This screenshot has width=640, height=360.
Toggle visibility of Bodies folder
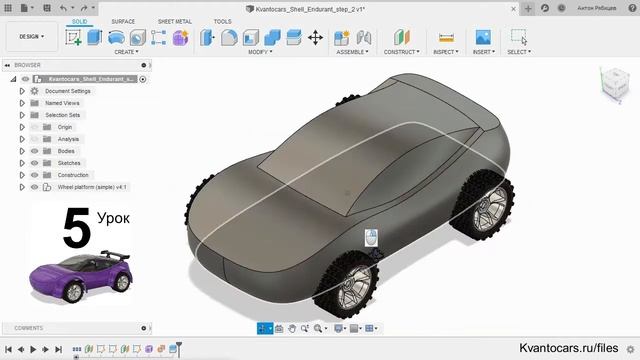[35, 151]
